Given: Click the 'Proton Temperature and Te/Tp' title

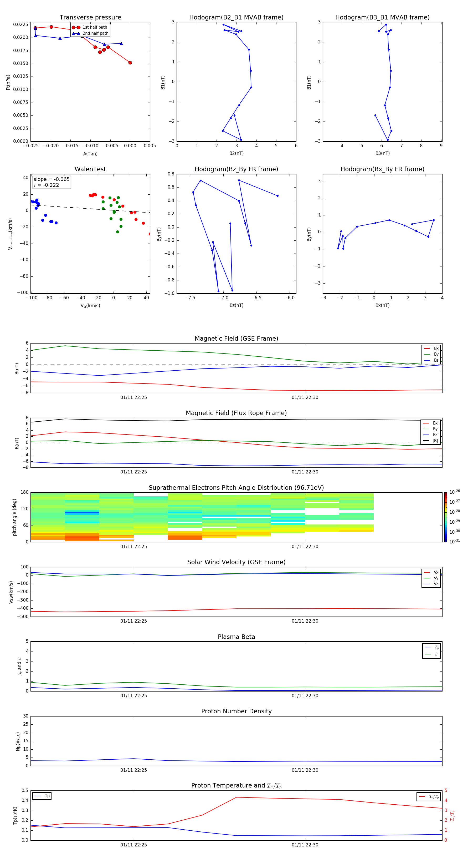Looking at the screenshot, I should point(236,786).
